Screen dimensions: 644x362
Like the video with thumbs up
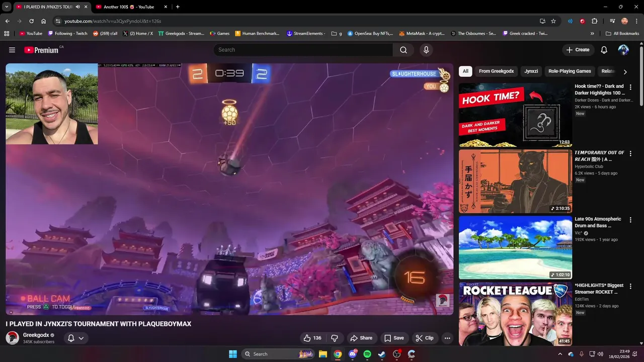(x=312, y=338)
